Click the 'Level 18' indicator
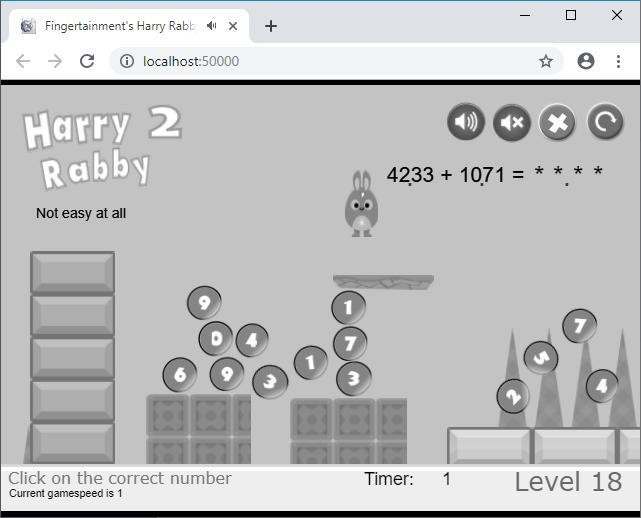 [x=568, y=482]
